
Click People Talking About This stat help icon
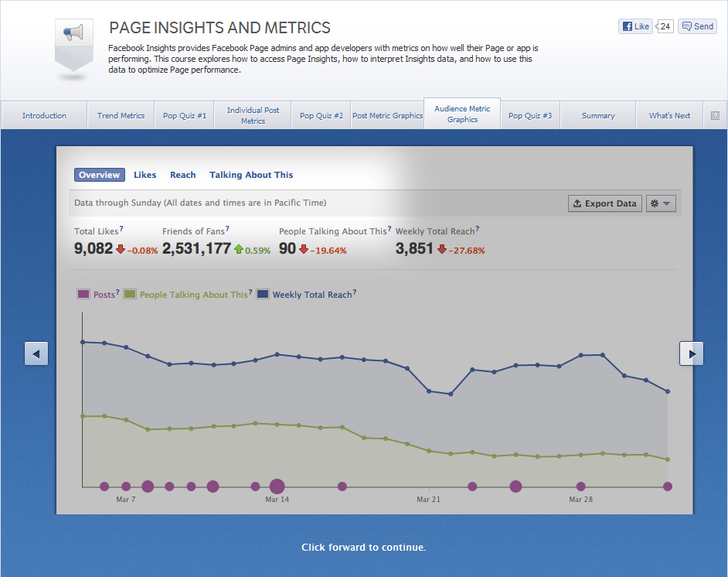[389, 229]
